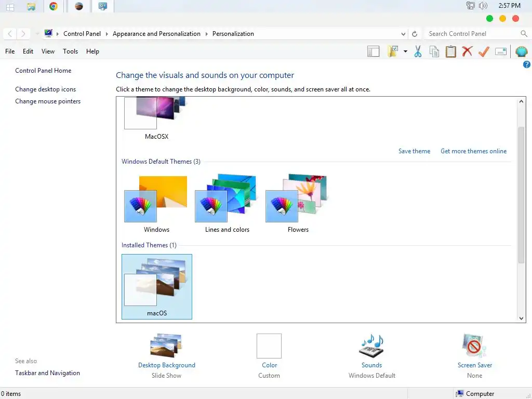The height and width of the screenshot is (399, 532).
Task: Click the Cut scissors icon
Action: (418, 51)
